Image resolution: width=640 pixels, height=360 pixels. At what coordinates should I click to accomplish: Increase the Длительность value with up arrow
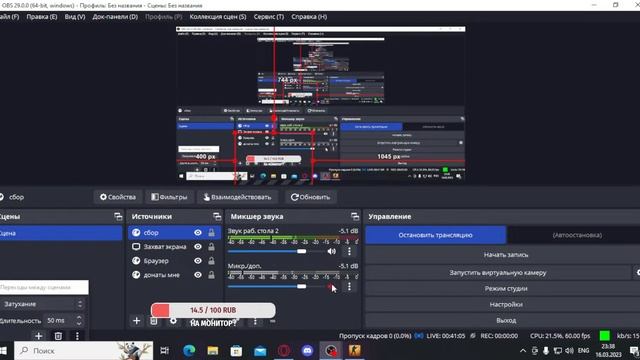(x=79, y=318)
